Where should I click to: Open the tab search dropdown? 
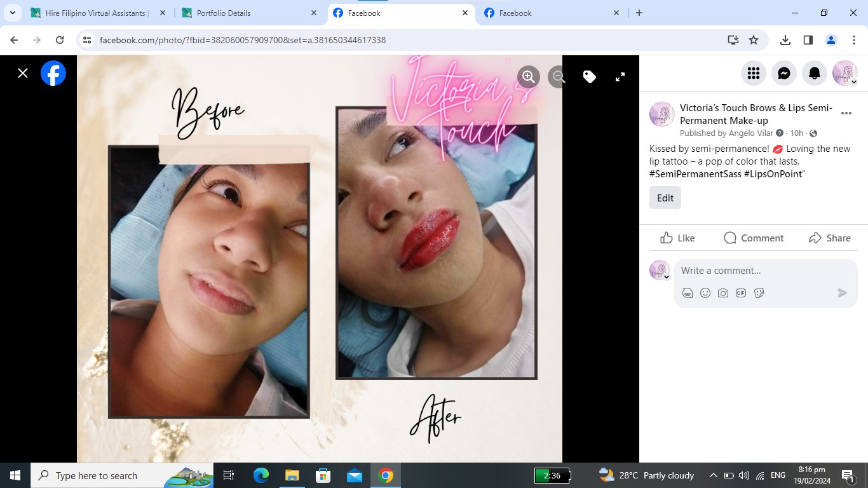point(12,13)
